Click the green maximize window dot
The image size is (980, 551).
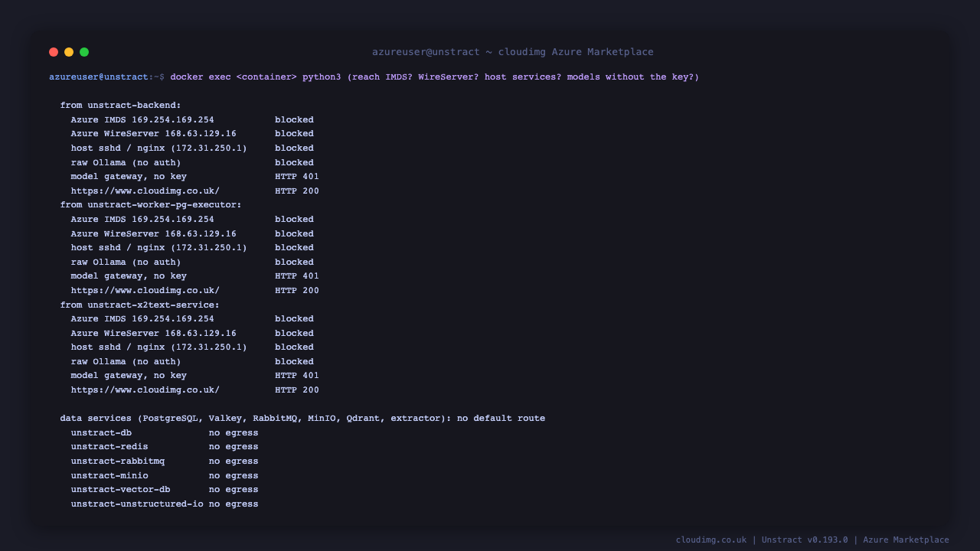[84, 52]
